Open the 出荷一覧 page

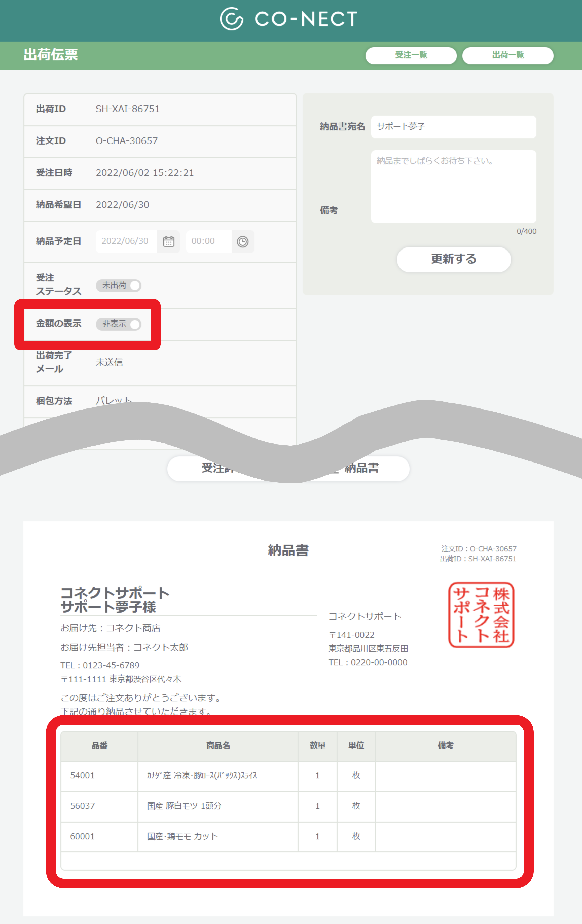[x=507, y=55]
